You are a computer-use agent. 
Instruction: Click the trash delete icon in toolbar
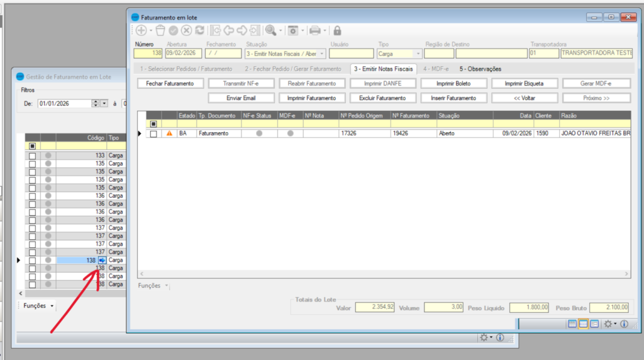[x=160, y=30]
